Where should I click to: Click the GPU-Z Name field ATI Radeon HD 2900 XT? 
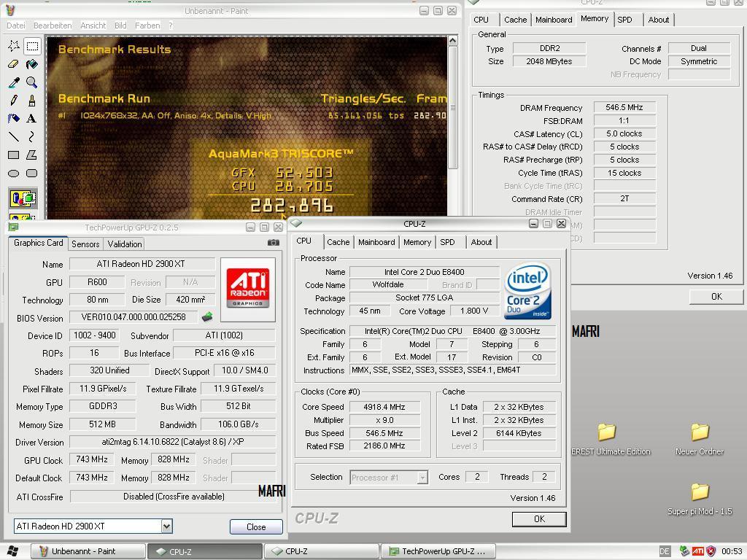point(142,264)
